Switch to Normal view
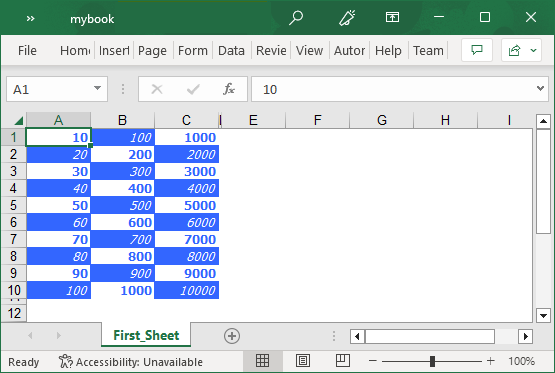 262,361
